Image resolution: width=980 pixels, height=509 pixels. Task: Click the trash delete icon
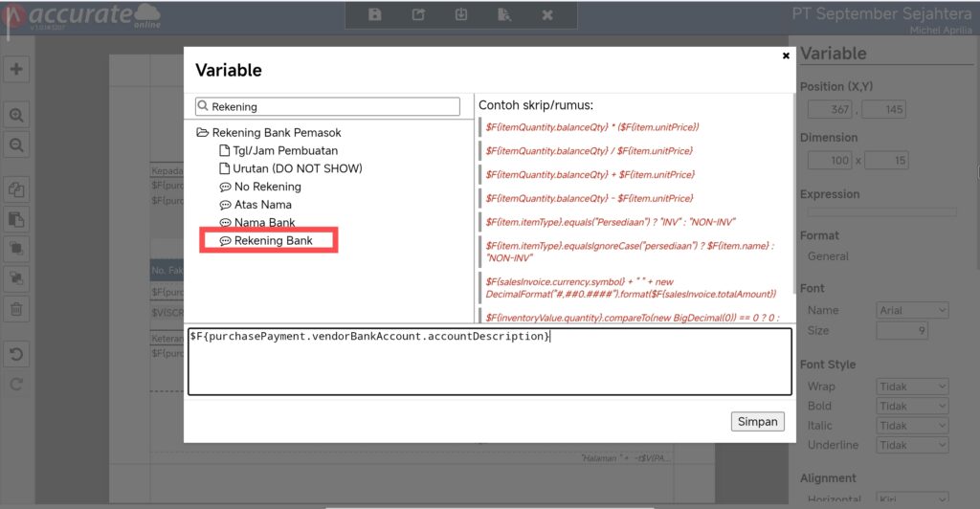click(x=16, y=308)
